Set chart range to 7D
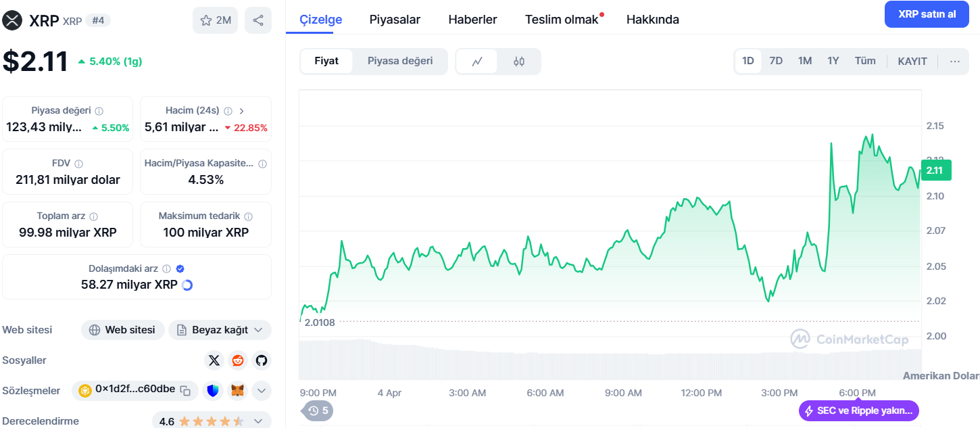980x428 pixels. click(776, 61)
